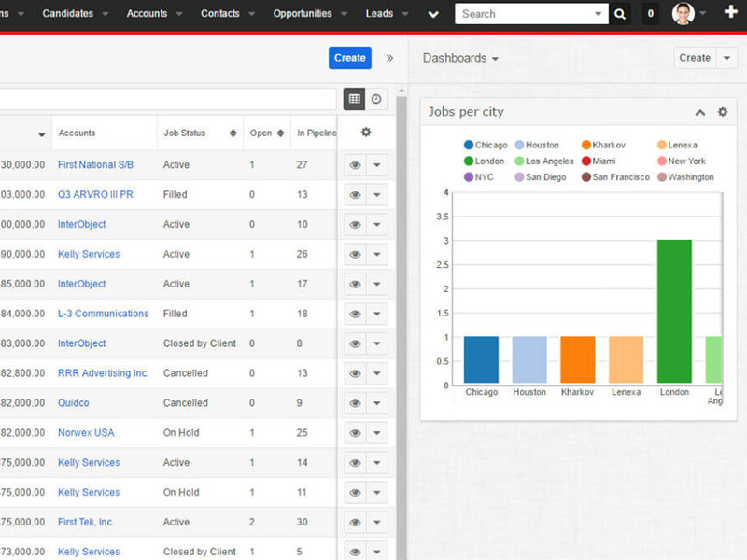Focus the list filter search field

(168, 99)
